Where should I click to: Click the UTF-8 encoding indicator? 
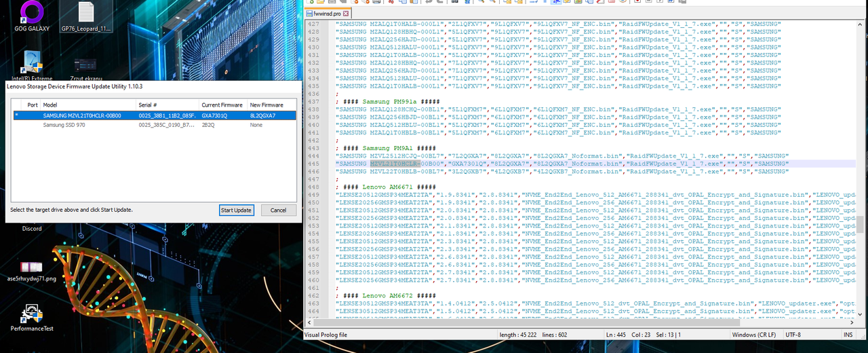tap(793, 335)
